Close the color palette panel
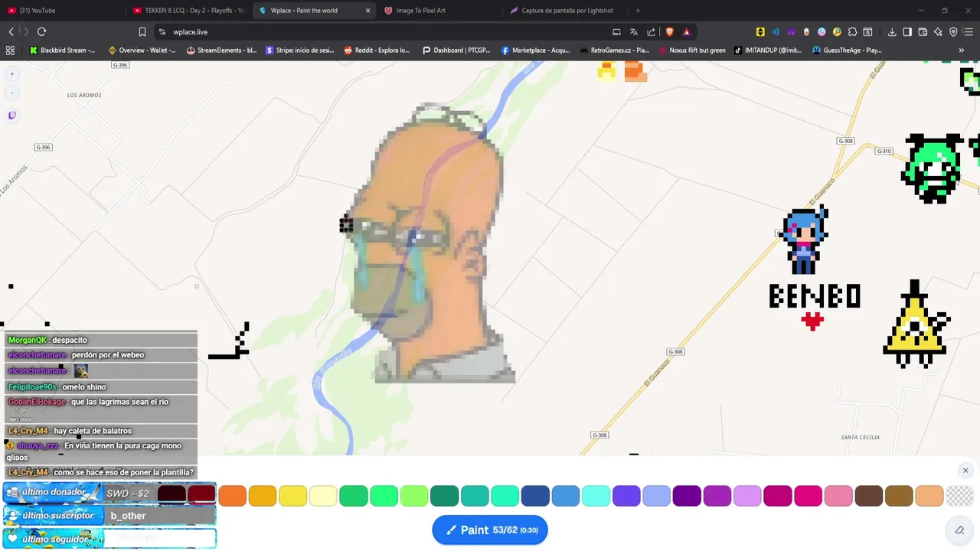 [x=965, y=471]
